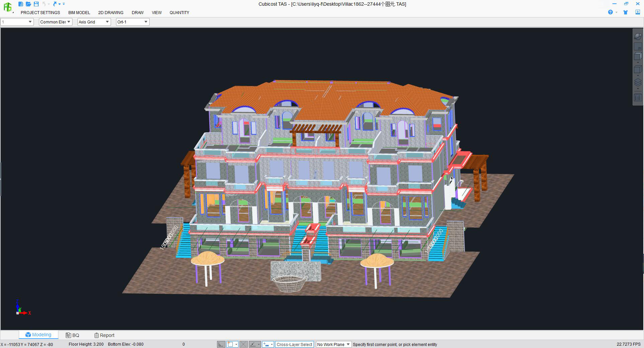
Task: Open the skin T-shirt icon
Action: click(626, 12)
